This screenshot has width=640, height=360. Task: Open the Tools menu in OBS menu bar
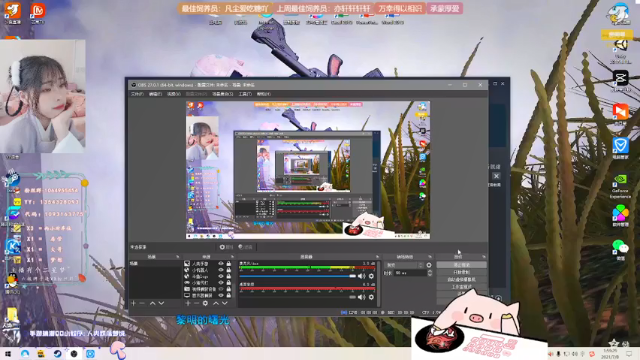tap(245, 94)
